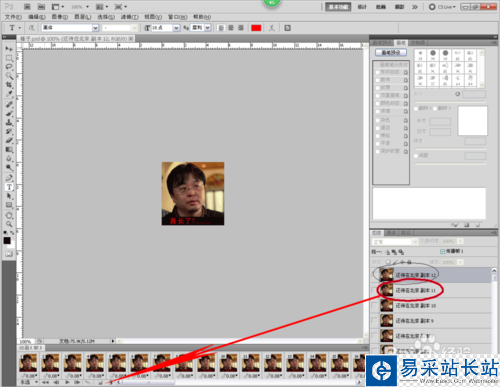Image resolution: width=500 pixels, height=387 pixels.
Task: Select the Zoom tool in toolbox
Action: (x=9, y=224)
